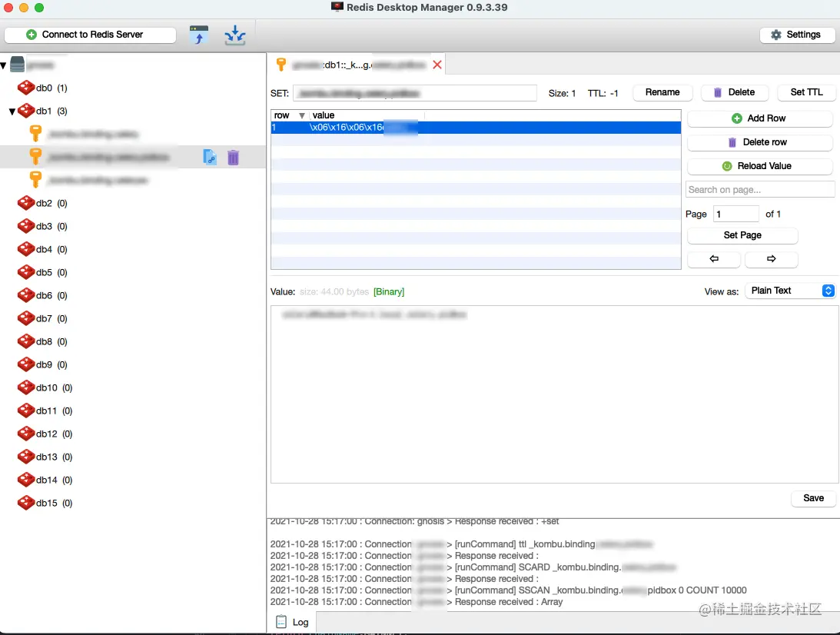
Task: Click the [Binary] label
Action: tap(389, 291)
